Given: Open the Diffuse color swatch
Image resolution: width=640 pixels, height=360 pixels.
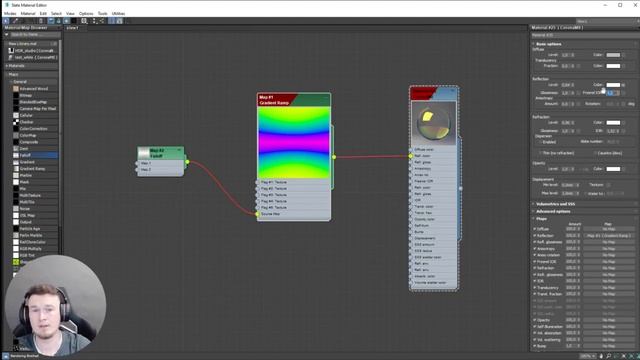Looking at the screenshot, I should tap(613, 55).
